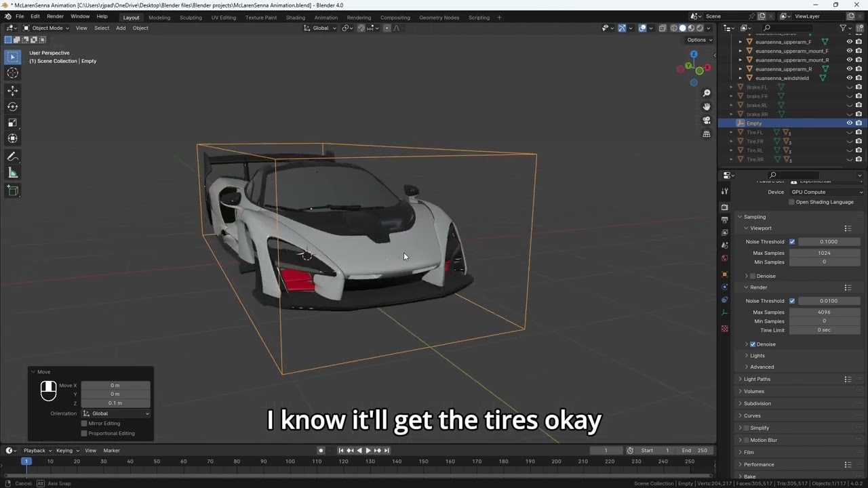Activate the Scale tool
868x488 pixels.
point(12,123)
